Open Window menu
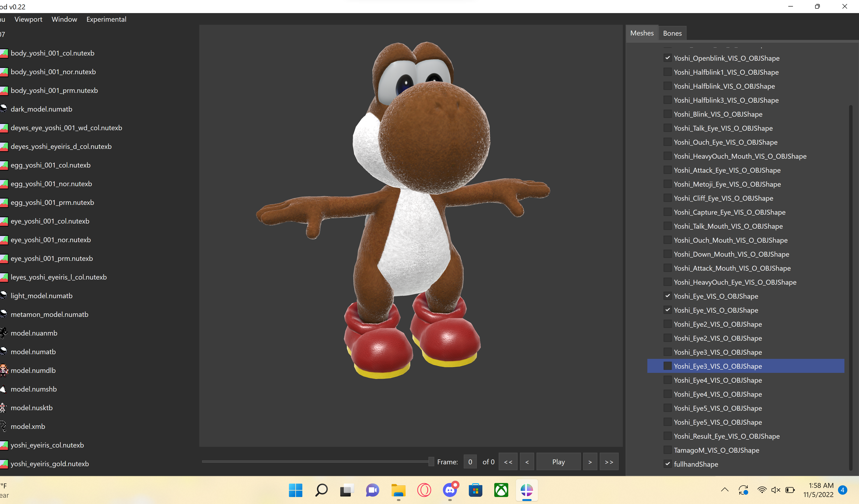The width and height of the screenshot is (859, 504). coord(64,19)
